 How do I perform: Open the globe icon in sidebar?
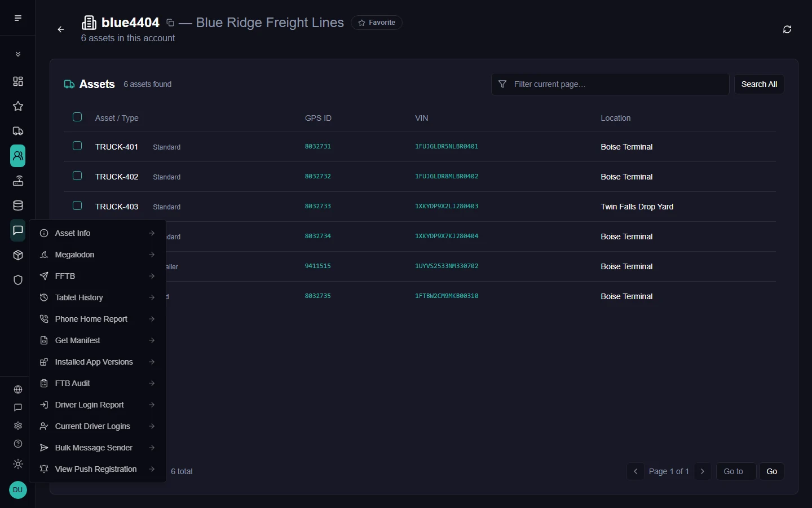(18, 389)
